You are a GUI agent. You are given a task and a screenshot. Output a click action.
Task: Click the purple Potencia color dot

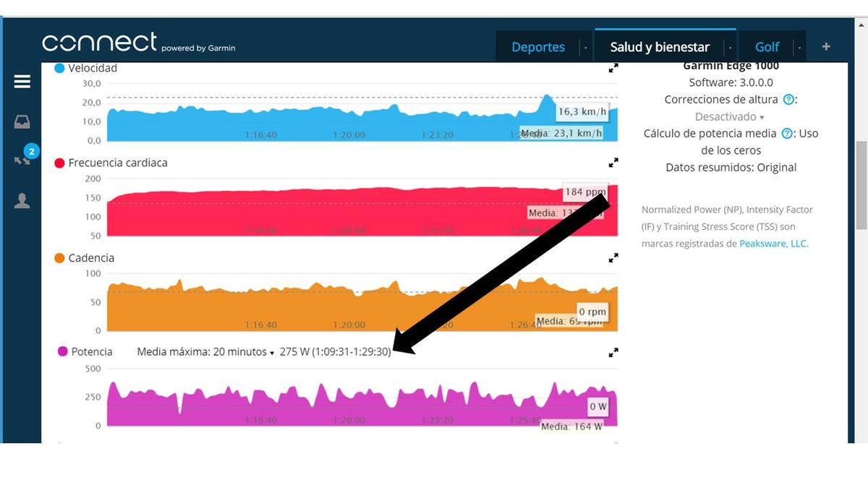[62, 351]
